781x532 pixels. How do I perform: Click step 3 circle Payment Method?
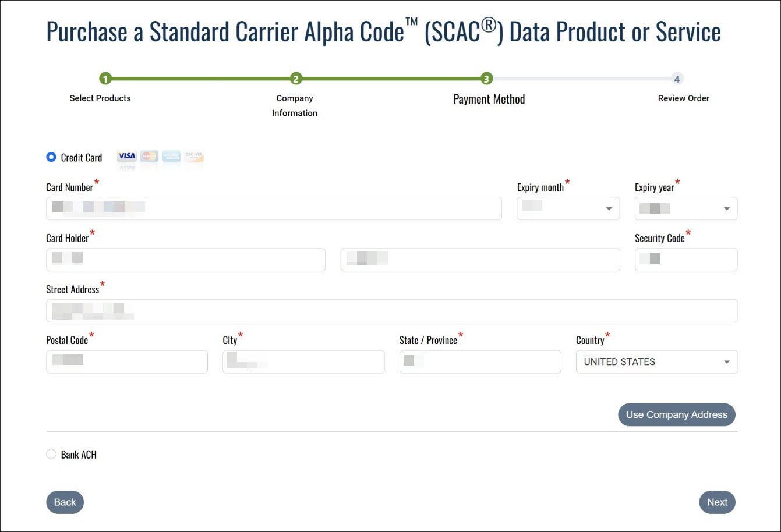(486, 79)
